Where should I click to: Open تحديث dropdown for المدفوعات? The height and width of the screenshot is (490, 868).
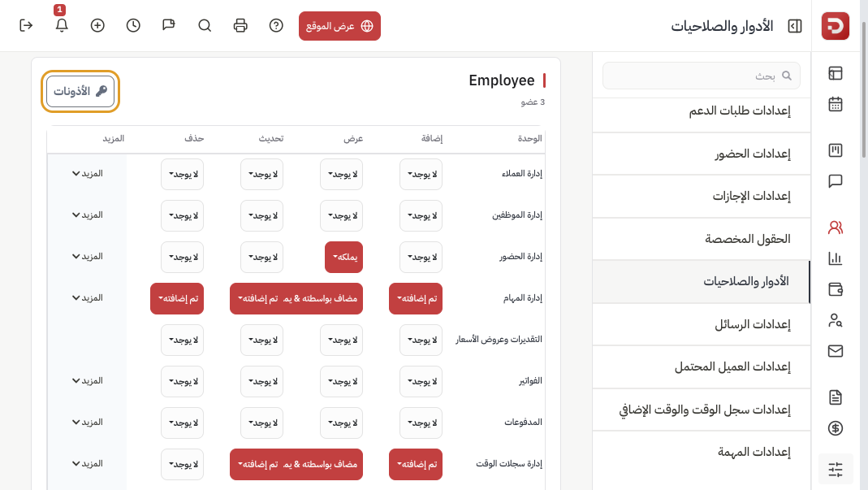(x=261, y=423)
